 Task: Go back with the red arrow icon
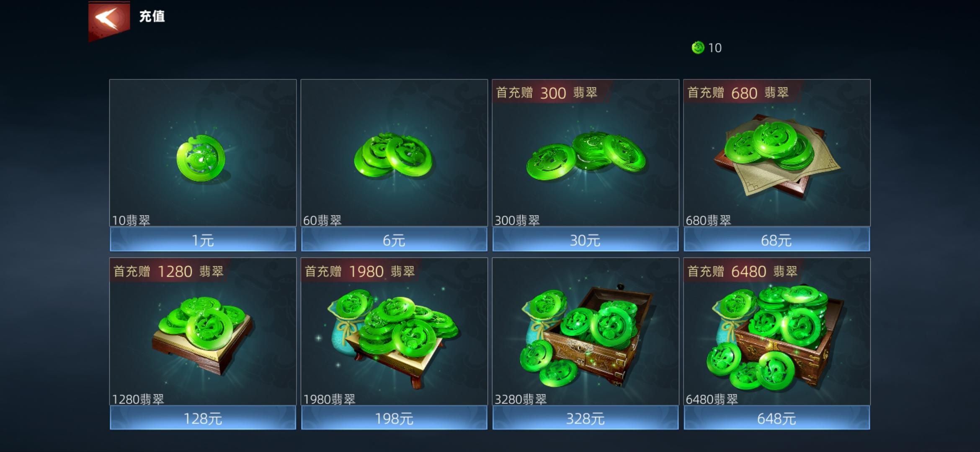point(109,20)
